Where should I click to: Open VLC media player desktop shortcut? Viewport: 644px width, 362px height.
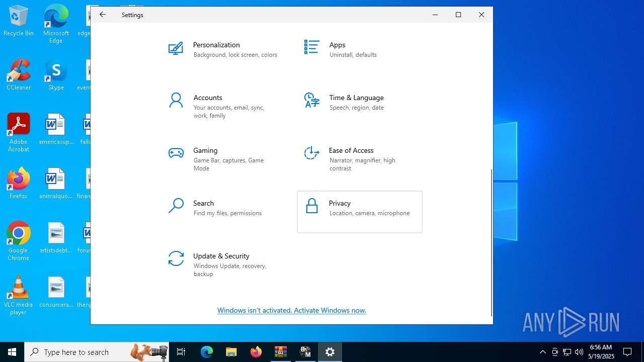pyautogui.click(x=19, y=296)
